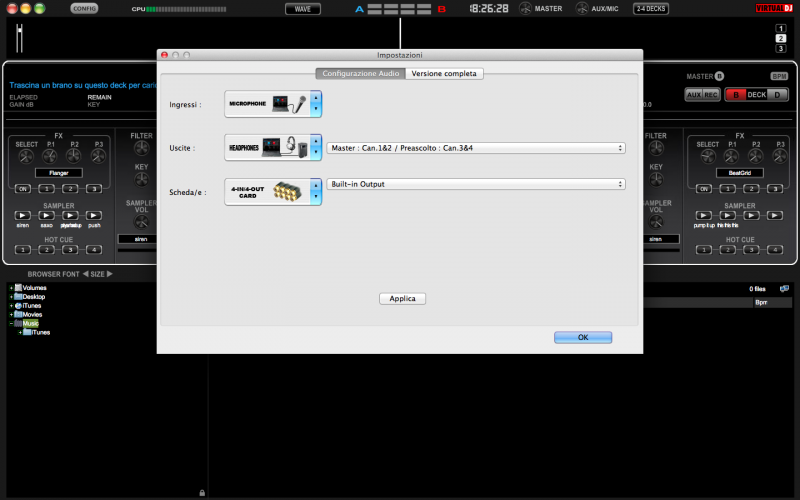The width and height of the screenshot is (800, 500).
Task: Turn left deck FX P.3 knob
Action: coord(98,156)
